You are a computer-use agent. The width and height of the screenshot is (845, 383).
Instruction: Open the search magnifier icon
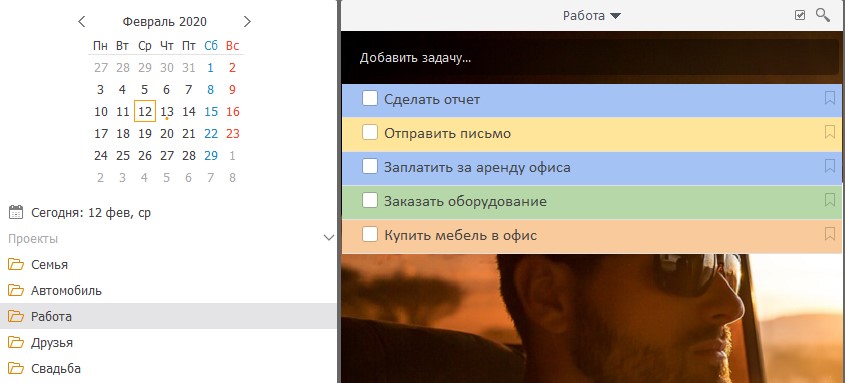click(822, 15)
